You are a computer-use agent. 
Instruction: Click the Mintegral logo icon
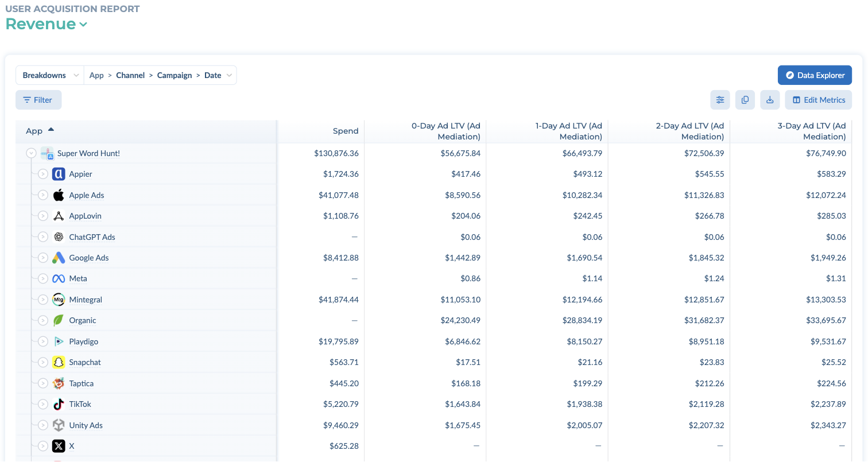click(59, 300)
